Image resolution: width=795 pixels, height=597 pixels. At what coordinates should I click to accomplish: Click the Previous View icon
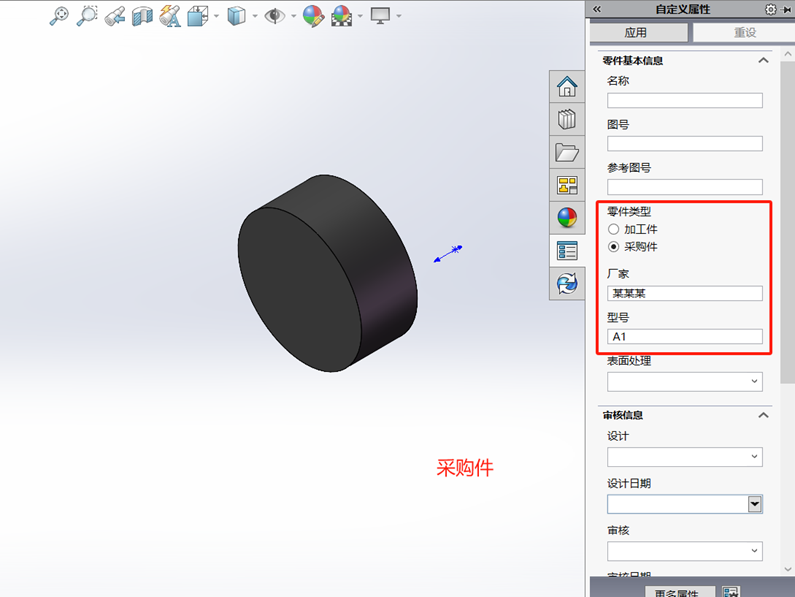tap(115, 15)
